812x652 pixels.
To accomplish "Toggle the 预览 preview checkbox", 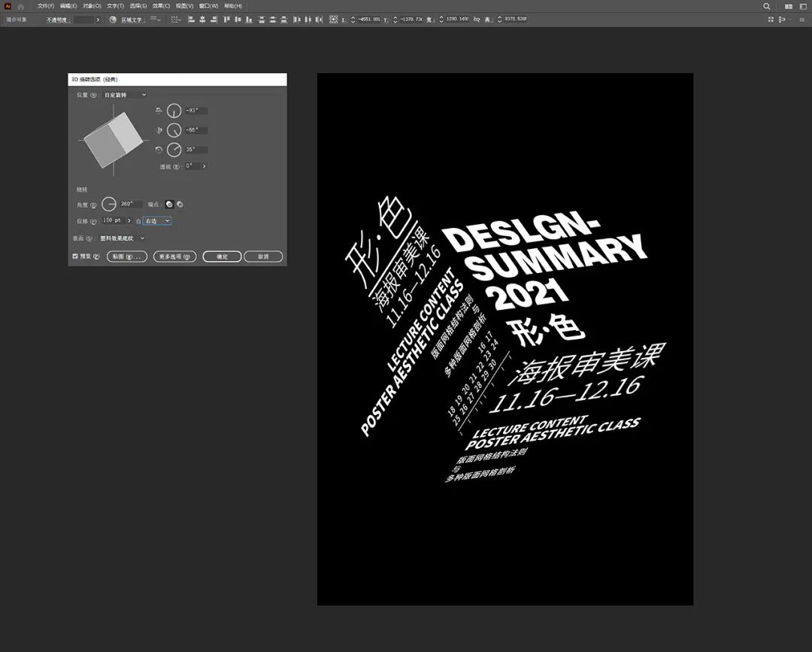I will tap(75, 256).
